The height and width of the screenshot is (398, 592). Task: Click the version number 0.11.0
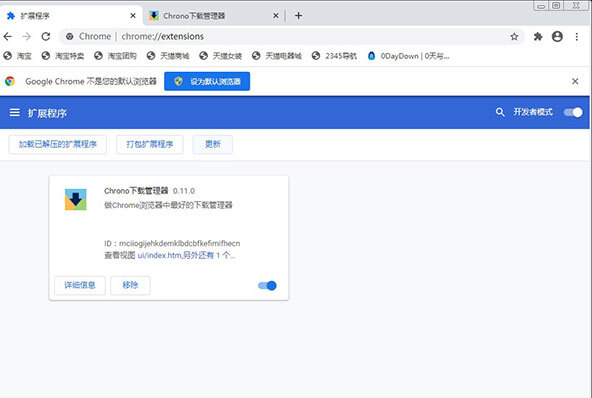tap(184, 191)
